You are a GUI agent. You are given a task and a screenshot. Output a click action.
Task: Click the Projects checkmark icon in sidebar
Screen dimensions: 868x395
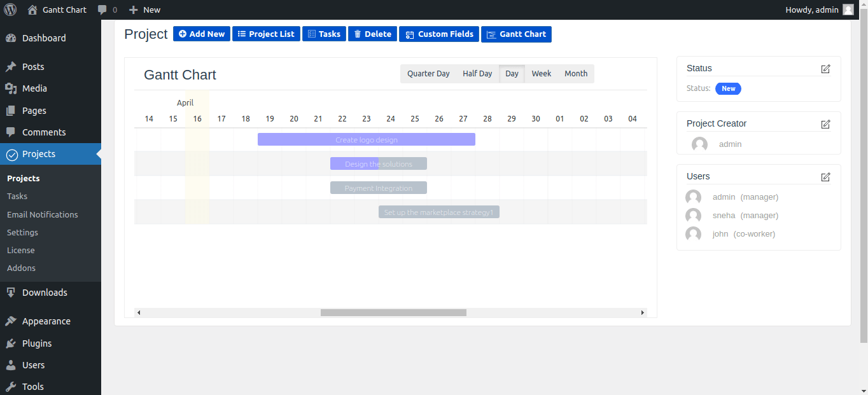click(11, 153)
